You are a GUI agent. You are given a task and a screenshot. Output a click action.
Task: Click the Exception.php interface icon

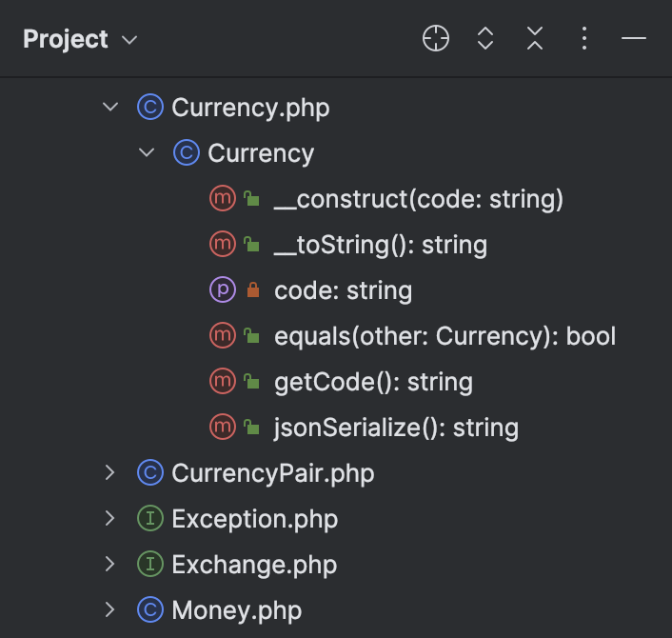click(150, 519)
